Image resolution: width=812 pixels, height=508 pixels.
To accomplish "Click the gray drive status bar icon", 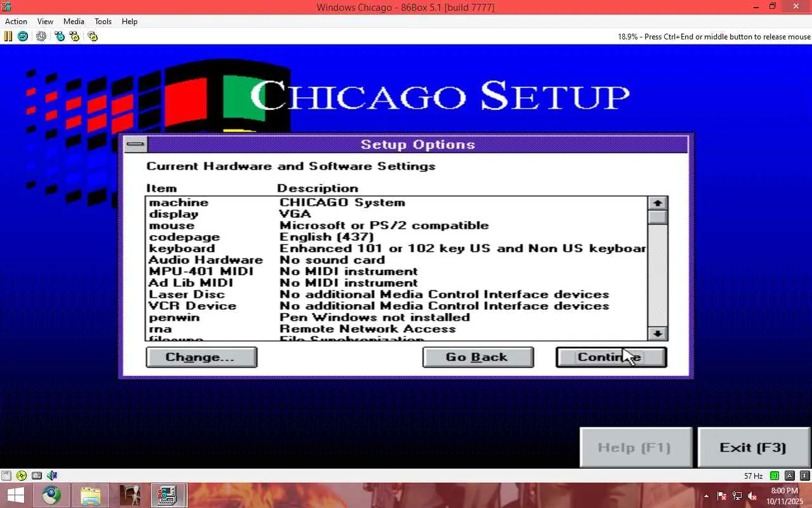I will pos(37,476).
